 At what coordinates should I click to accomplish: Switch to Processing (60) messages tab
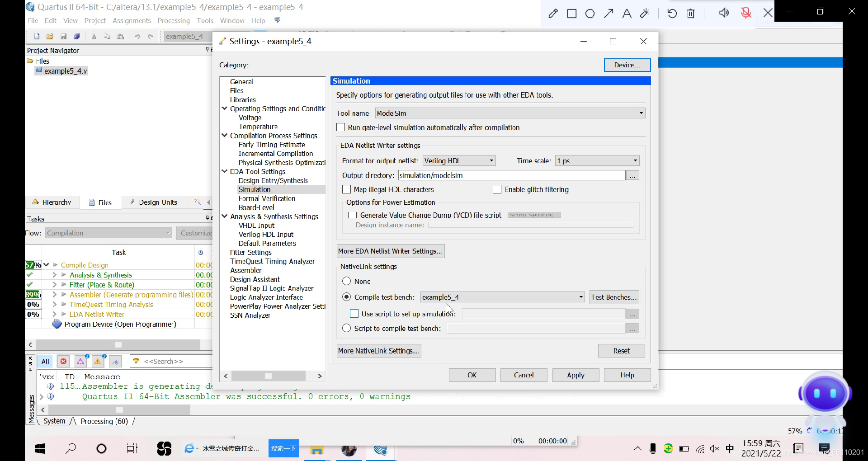tap(104, 421)
